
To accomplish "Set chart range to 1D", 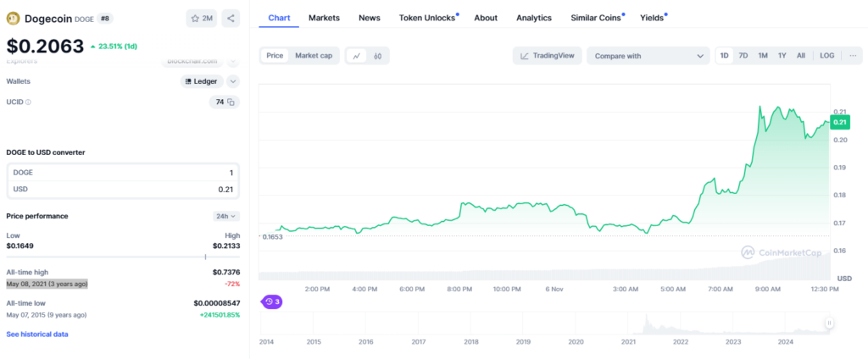I will click(724, 56).
